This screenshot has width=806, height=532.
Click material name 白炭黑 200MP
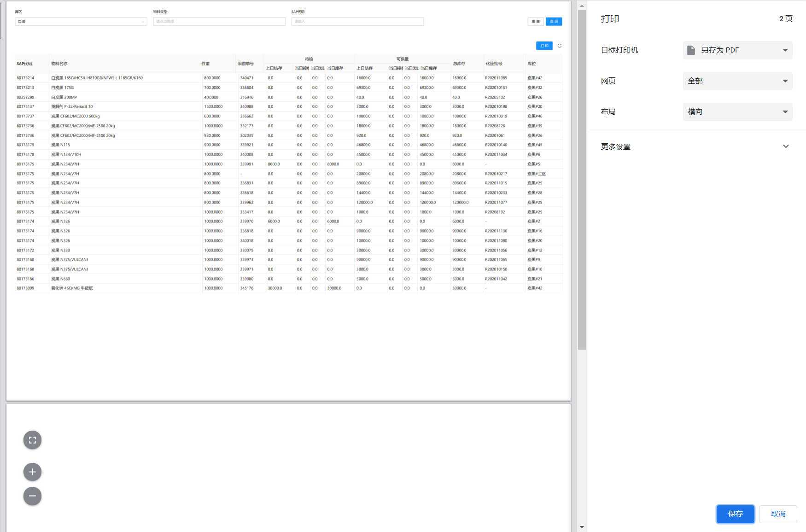(64, 97)
